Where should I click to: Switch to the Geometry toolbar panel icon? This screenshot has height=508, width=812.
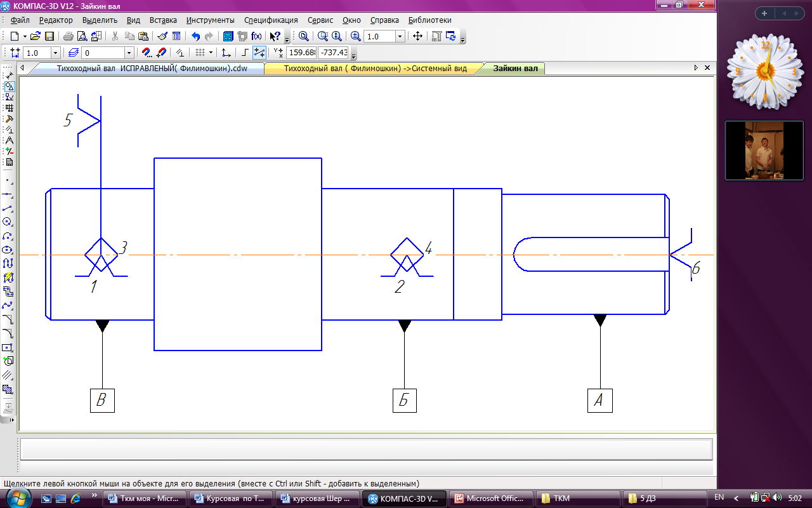click(10, 85)
